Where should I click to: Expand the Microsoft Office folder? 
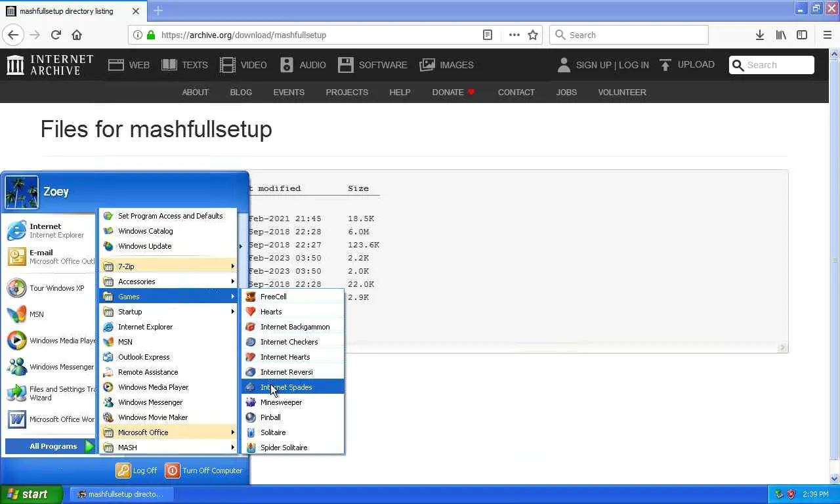pyautogui.click(x=168, y=432)
